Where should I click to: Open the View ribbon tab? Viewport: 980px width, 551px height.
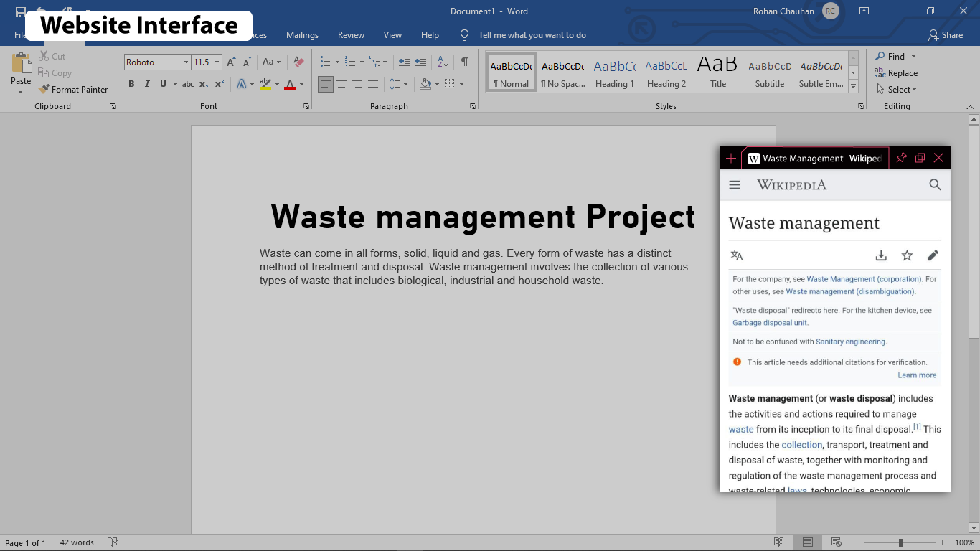pos(392,35)
